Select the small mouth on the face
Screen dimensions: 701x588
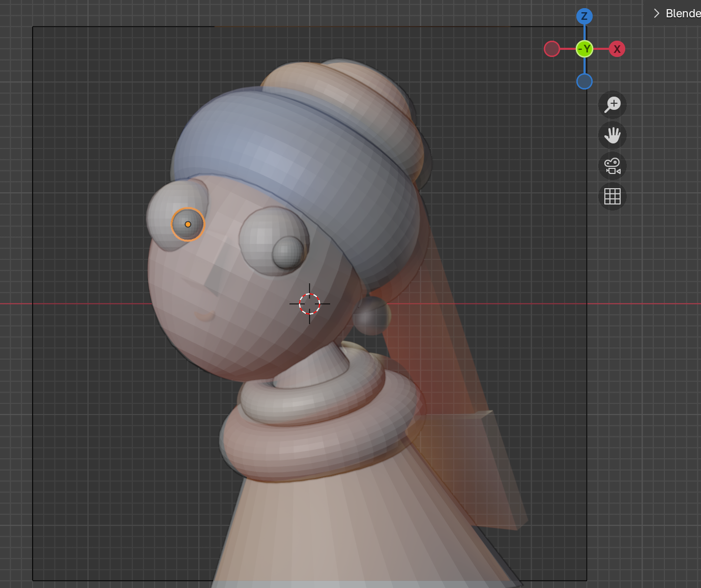tap(206, 316)
